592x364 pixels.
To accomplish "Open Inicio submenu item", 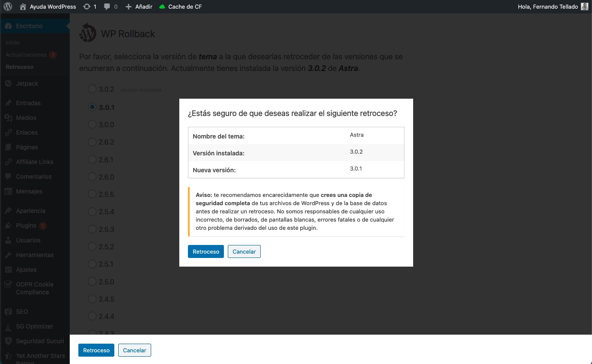I will [x=13, y=43].
